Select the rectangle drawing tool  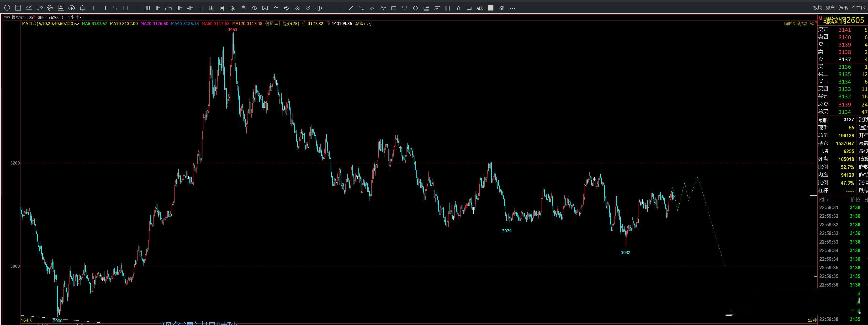coord(394,8)
